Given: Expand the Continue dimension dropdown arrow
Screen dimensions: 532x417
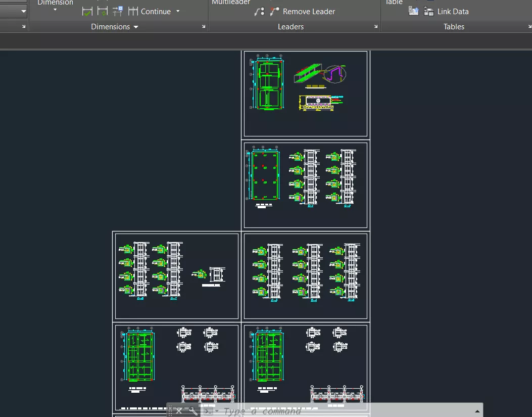Looking at the screenshot, I should pyautogui.click(x=178, y=11).
